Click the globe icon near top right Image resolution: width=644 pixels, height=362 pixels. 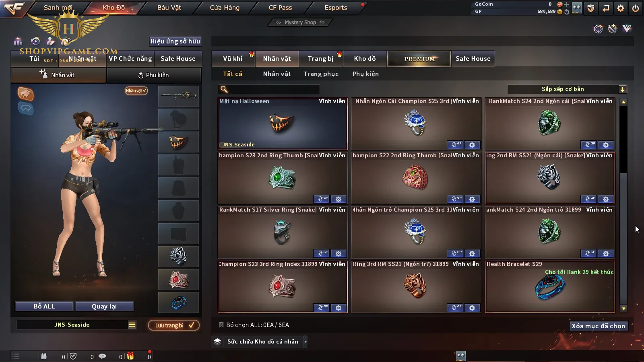tap(598, 29)
